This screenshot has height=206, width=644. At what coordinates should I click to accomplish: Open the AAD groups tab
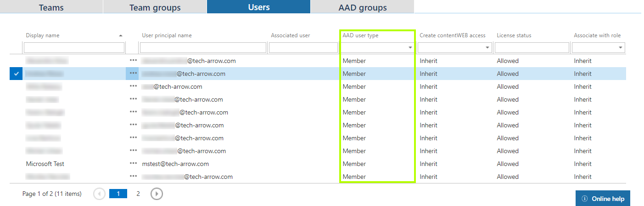(362, 7)
